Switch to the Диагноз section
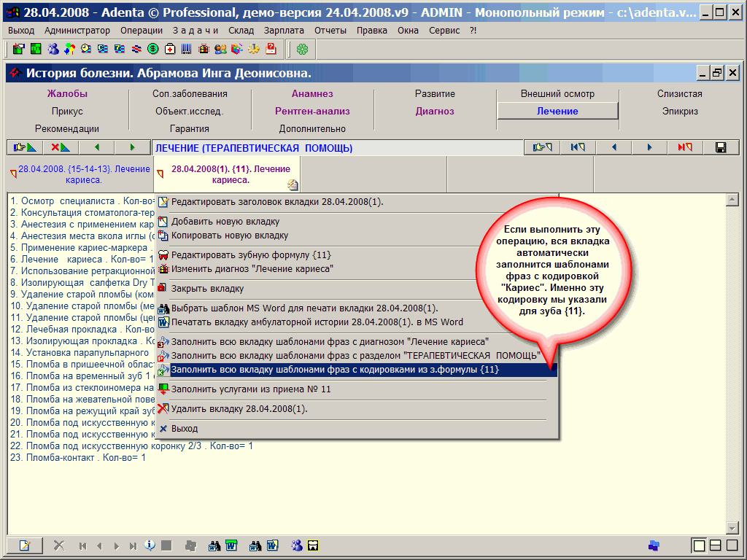The image size is (747, 560). (435, 112)
